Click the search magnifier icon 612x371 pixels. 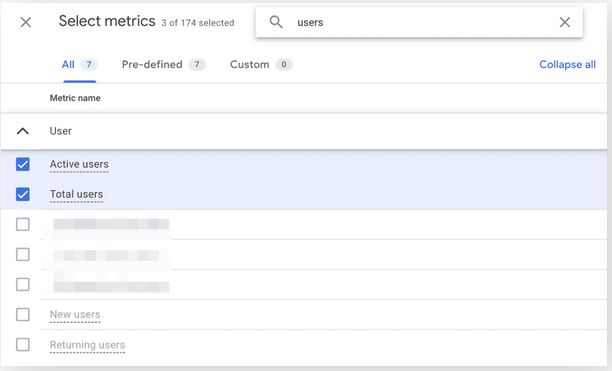tap(276, 22)
